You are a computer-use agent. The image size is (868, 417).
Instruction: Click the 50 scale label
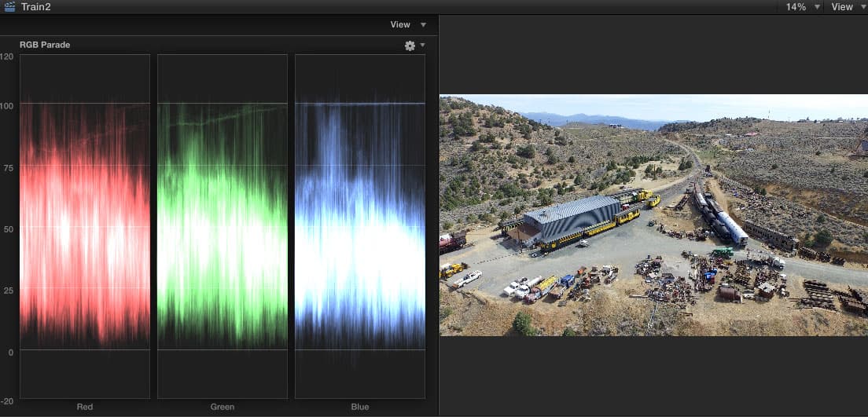9,229
